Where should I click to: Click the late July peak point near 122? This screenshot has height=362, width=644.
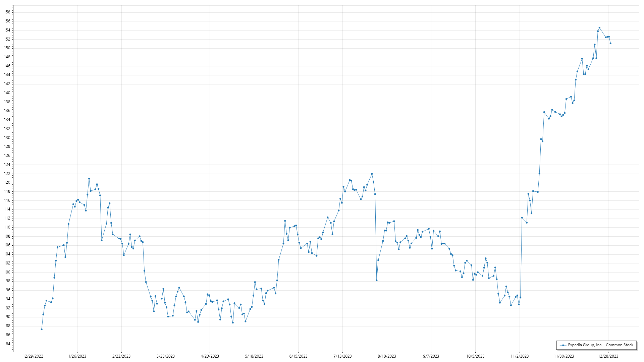(372, 174)
